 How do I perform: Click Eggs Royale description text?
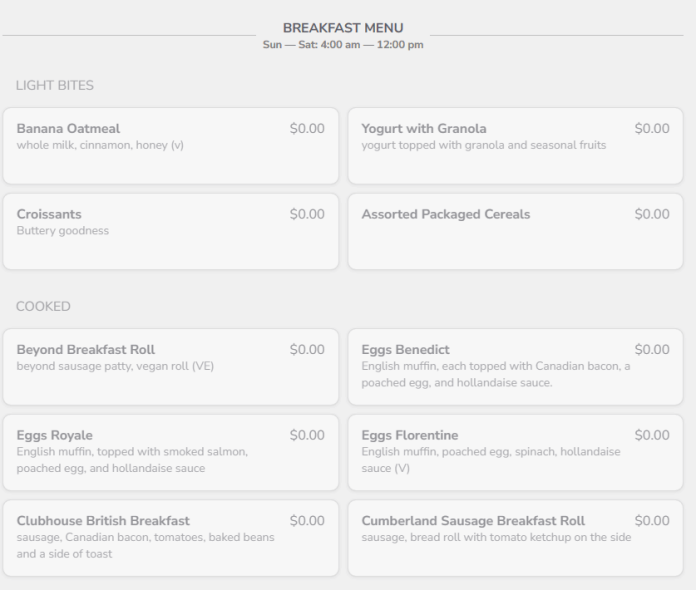132,460
